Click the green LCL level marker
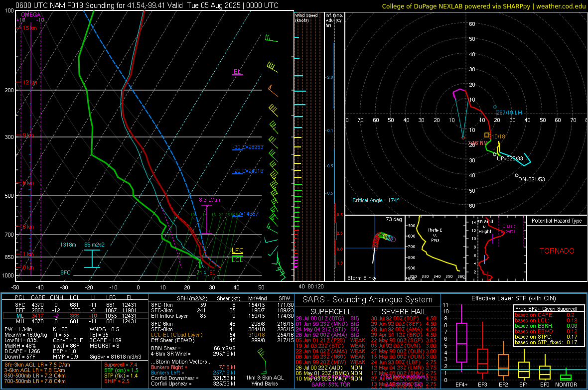This screenshot has height=390, width=588. point(237,260)
